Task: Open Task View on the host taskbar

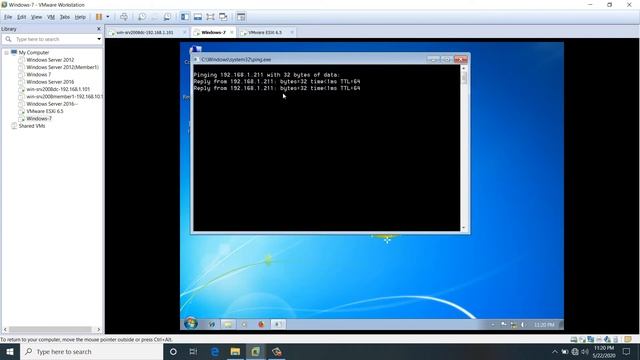Action: pos(193,351)
